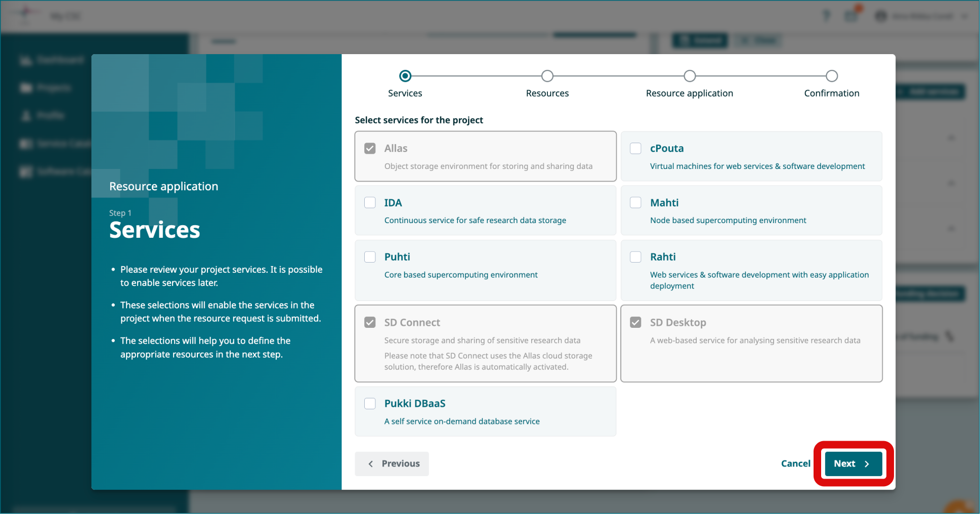Viewport: 980px width, 514px height.
Task: Check the cPouta service checkbox
Action: [635, 148]
